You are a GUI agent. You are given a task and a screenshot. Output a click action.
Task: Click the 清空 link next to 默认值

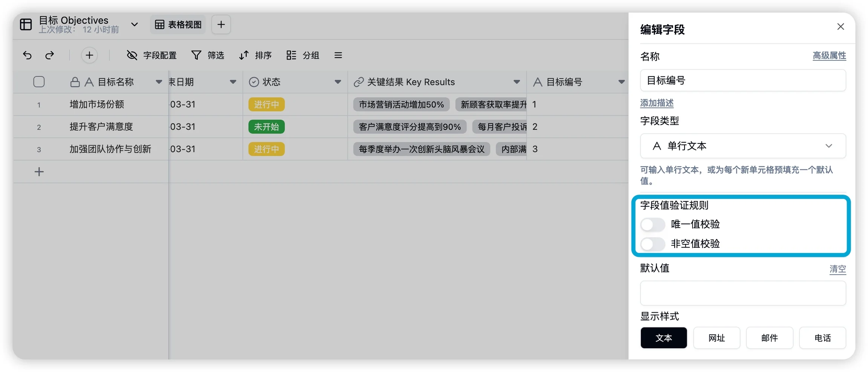(837, 269)
